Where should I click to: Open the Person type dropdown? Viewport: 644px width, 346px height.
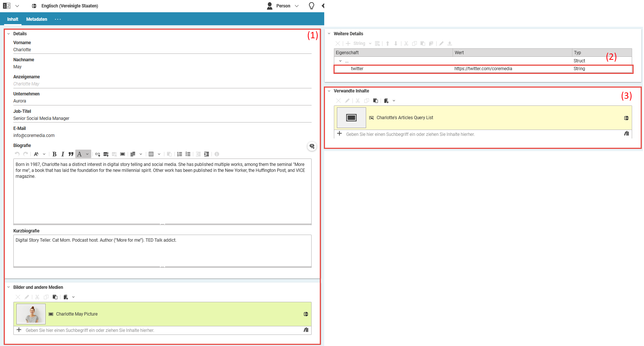[x=296, y=6]
